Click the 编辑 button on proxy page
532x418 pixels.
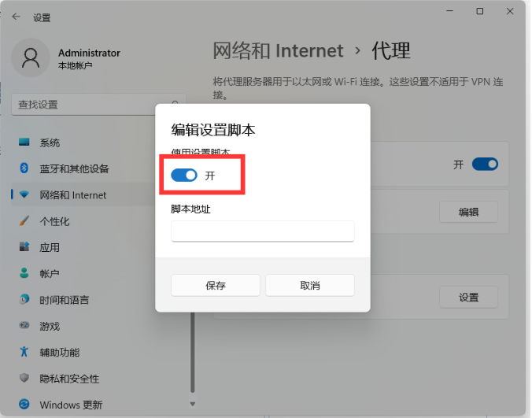[x=468, y=212]
